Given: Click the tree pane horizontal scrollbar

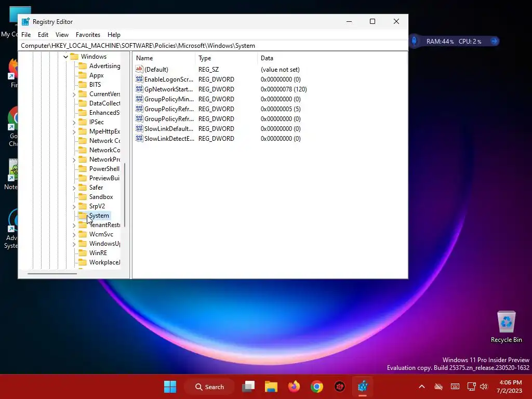Looking at the screenshot, I should 52,273.
